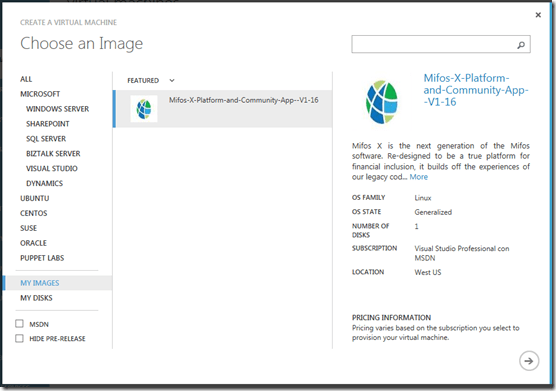
Task: Select Dynamics category
Action: (x=44, y=183)
